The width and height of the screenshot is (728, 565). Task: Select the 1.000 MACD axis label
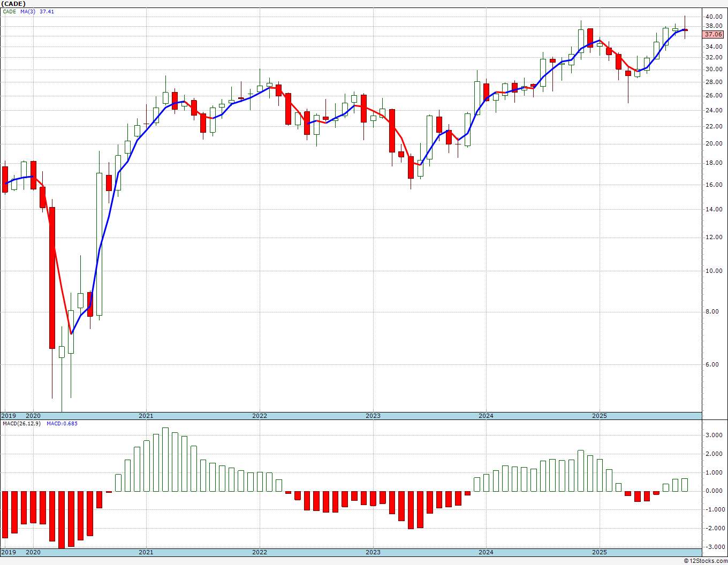[714, 473]
